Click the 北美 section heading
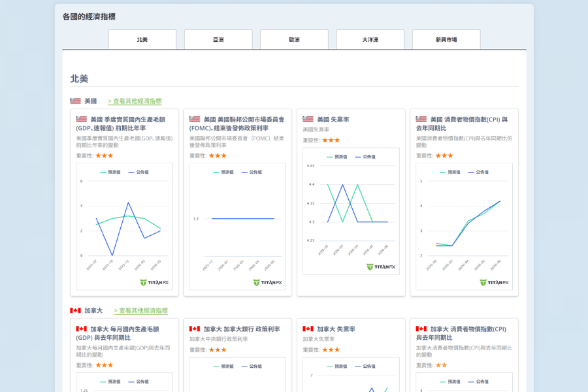This screenshot has width=588, height=392. click(x=79, y=79)
